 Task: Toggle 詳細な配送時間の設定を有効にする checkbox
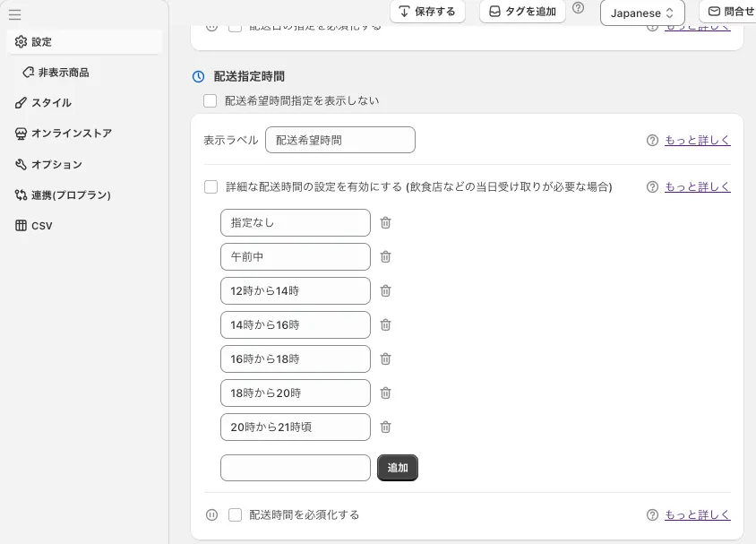point(211,187)
